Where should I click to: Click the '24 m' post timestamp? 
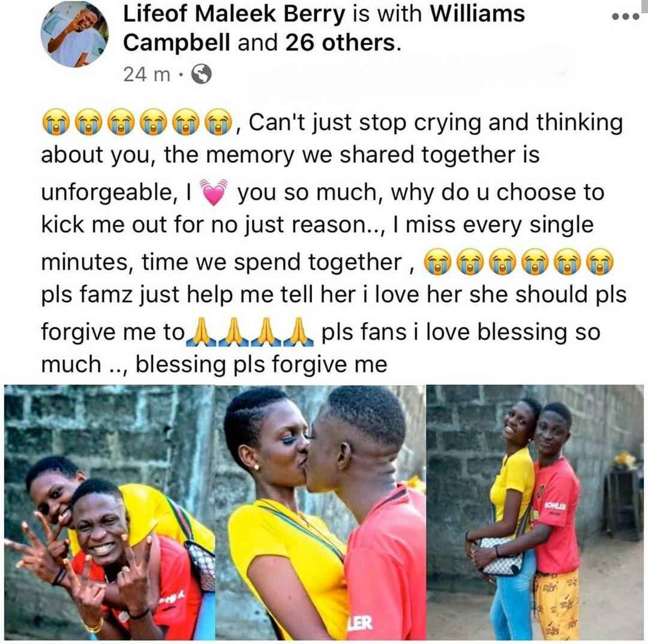(x=147, y=75)
